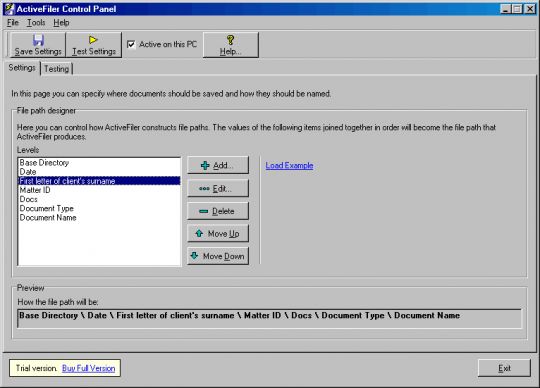Viewport: 540px width, 388px height.
Task: Toggle the Active on this PC checkbox
Action: pos(131,44)
